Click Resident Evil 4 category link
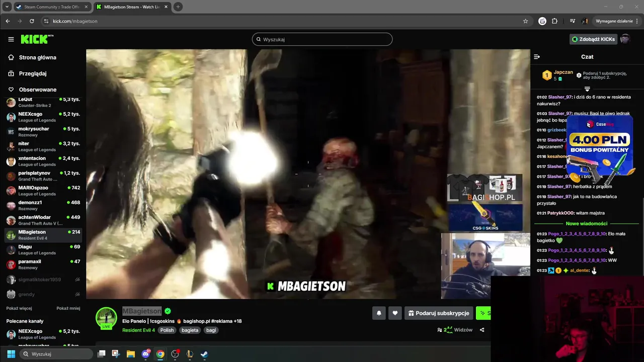644x362 pixels. pyautogui.click(x=138, y=330)
